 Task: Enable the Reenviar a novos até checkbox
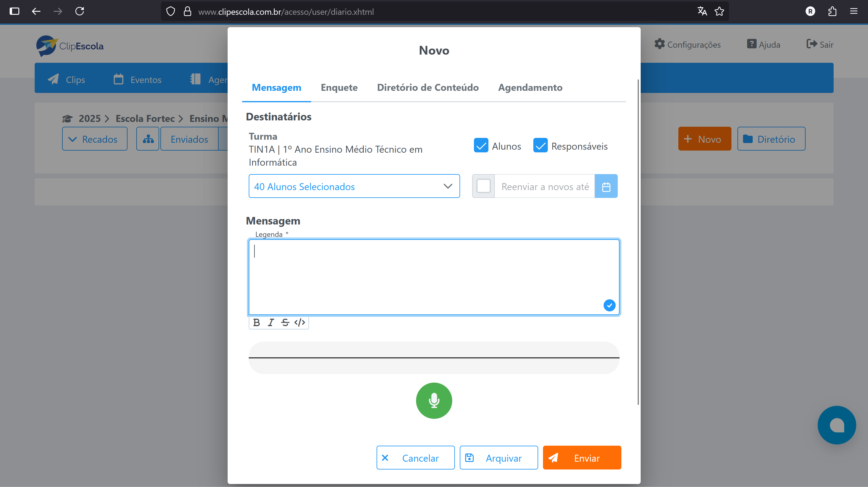tap(483, 186)
